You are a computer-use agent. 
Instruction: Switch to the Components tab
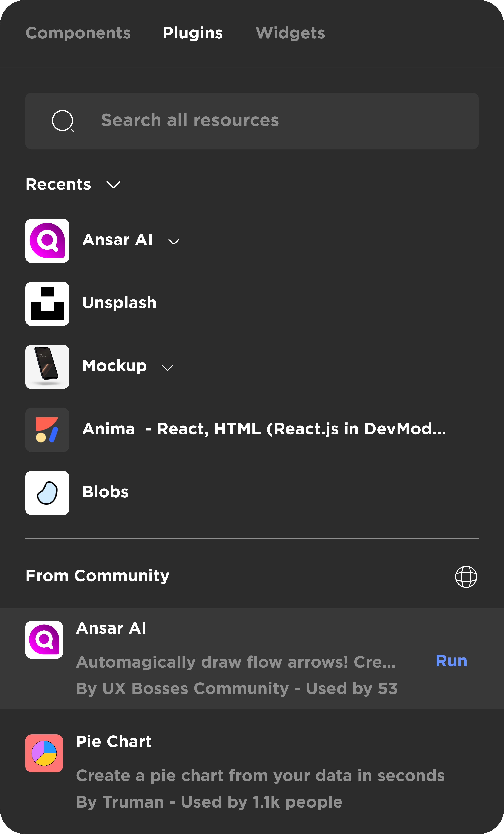click(x=78, y=33)
